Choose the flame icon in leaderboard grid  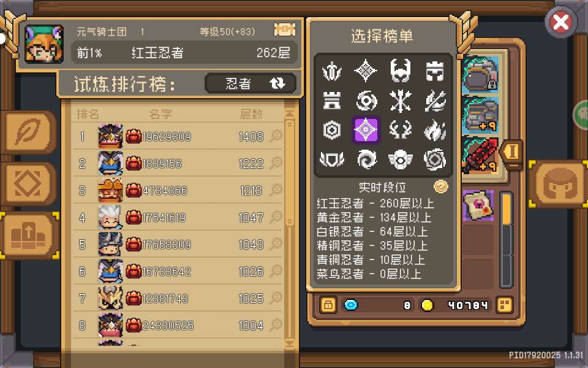(x=435, y=130)
